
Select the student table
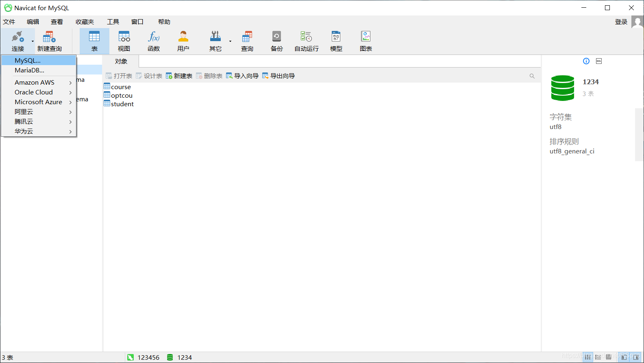[119, 104]
